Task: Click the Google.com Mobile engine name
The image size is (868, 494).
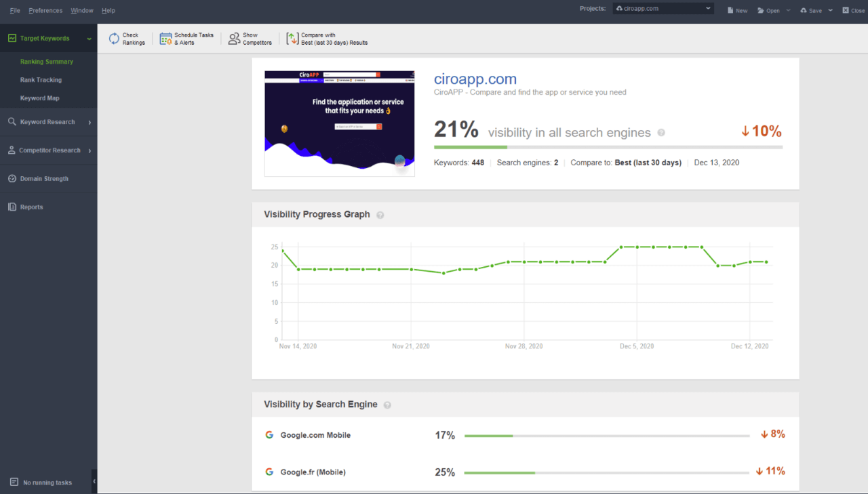Action: point(315,435)
